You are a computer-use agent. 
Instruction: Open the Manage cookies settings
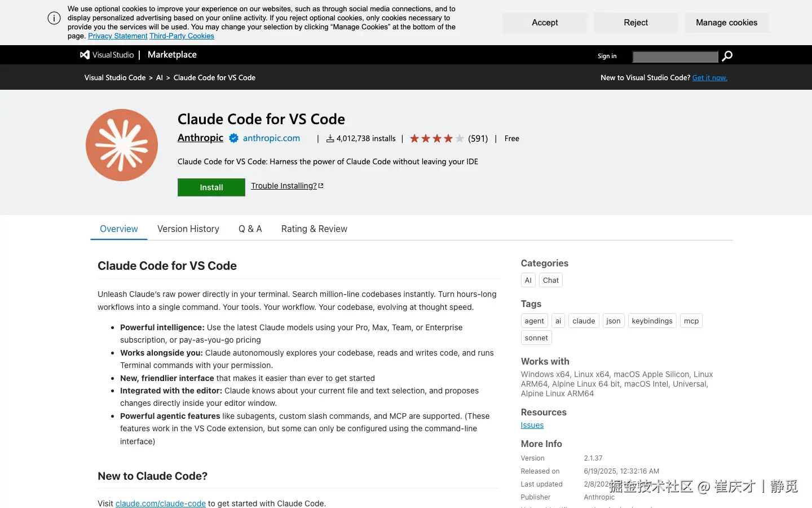(x=726, y=23)
